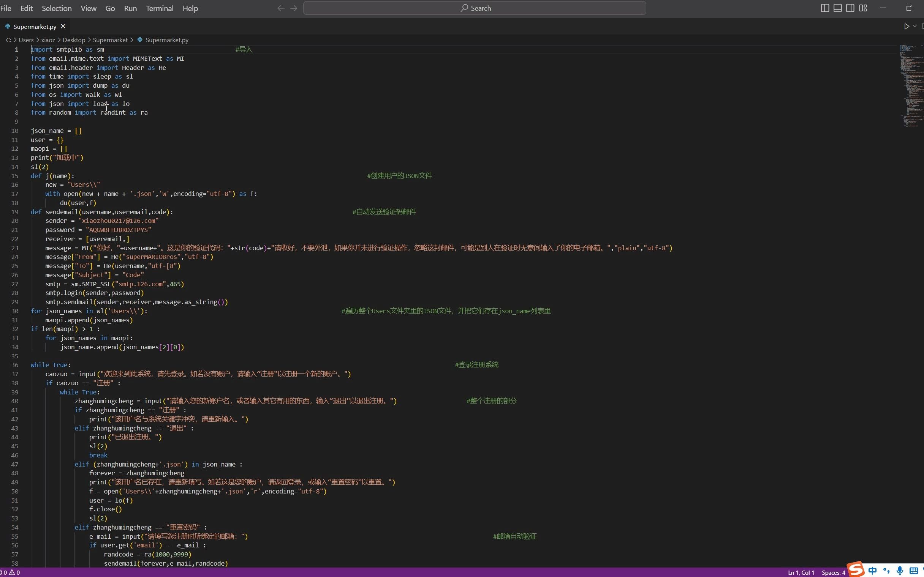Image resolution: width=924 pixels, height=577 pixels.
Task: Click the Search command center field
Action: coord(475,8)
